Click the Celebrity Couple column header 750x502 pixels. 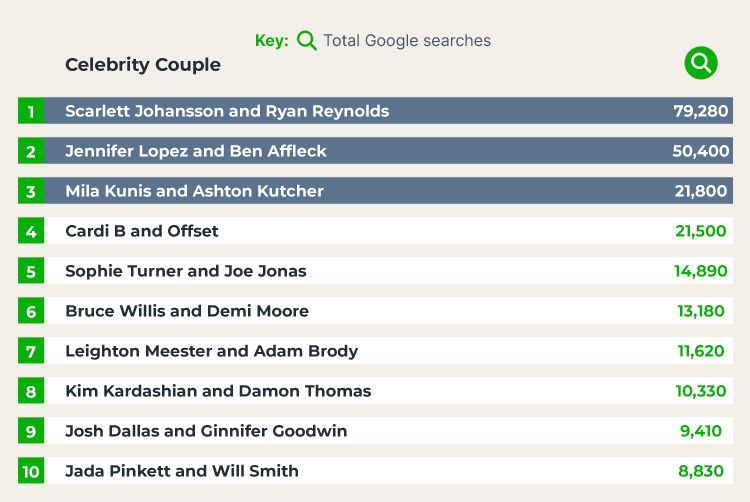tap(143, 65)
